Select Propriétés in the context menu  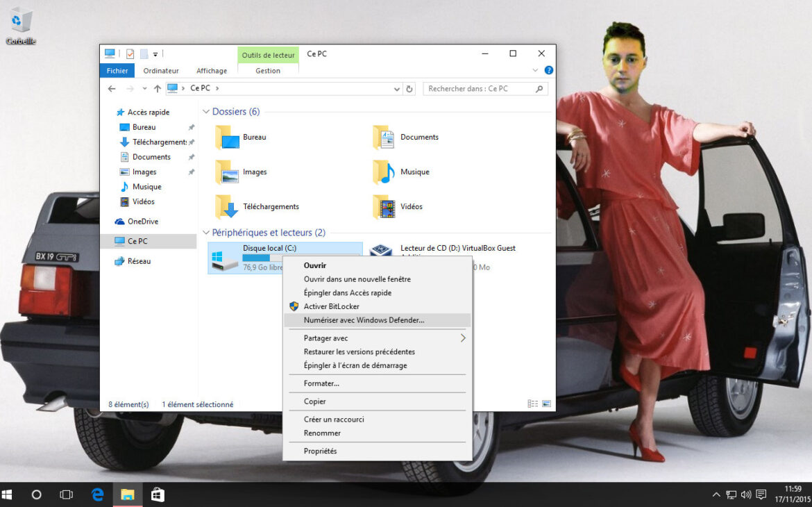point(320,451)
